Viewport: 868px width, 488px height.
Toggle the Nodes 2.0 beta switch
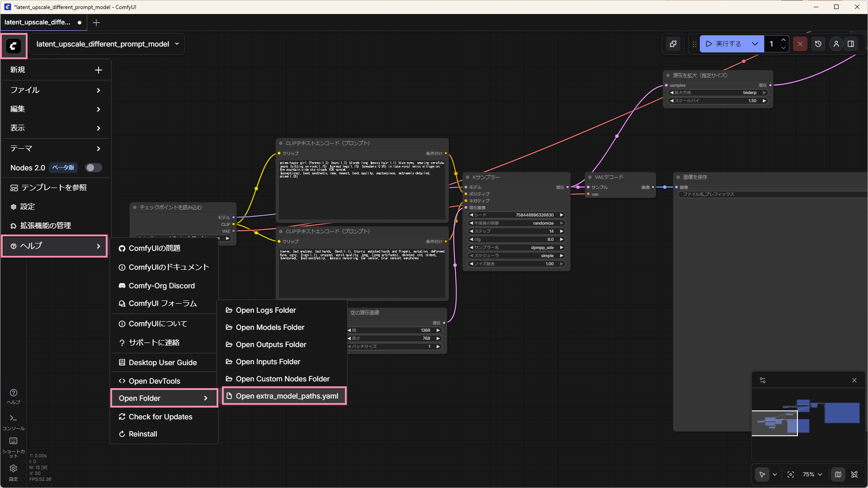click(x=94, y=168)
